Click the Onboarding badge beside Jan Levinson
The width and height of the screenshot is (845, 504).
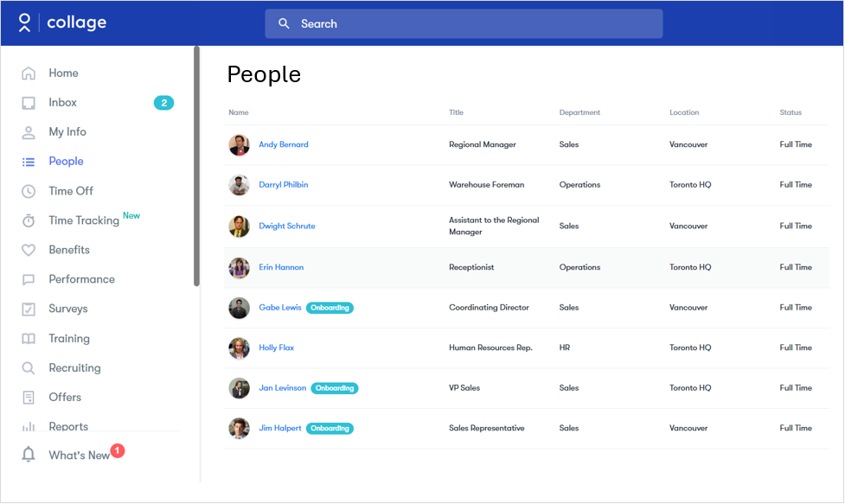(334, 388)
